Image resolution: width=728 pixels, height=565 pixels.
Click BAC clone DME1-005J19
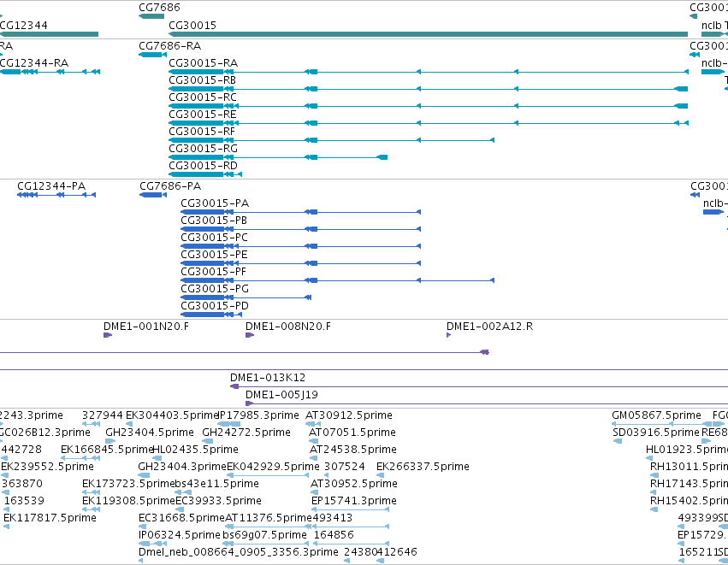pos(281,395)
